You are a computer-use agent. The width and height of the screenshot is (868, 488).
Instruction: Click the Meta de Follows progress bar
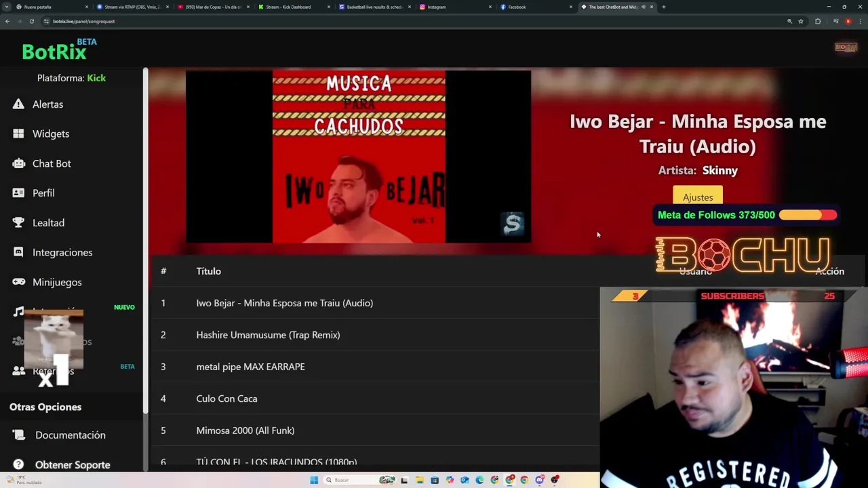pos(808,215)
